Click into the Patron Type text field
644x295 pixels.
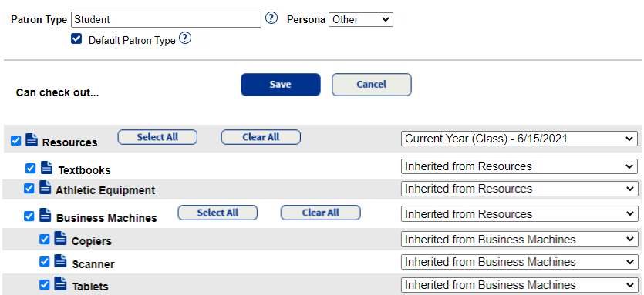[x=167, y=20]
